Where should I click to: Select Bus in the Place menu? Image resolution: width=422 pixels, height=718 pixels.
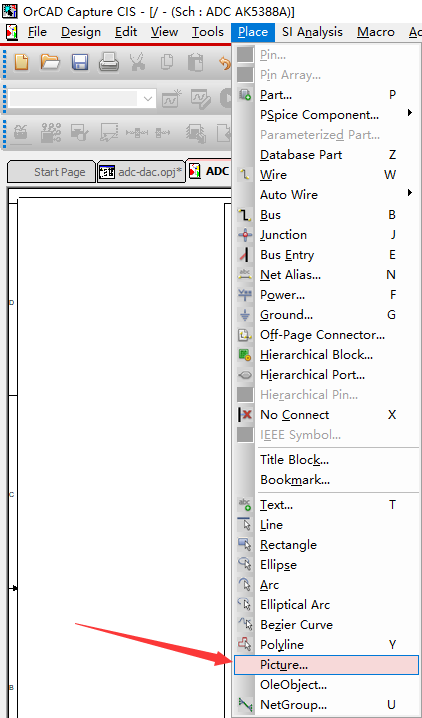point(326,215)
